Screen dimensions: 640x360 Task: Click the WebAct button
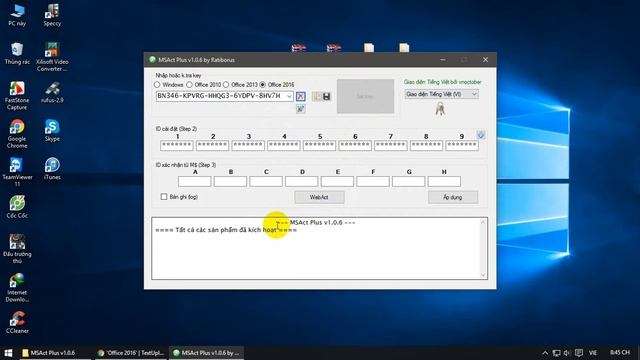pos(319,197)
